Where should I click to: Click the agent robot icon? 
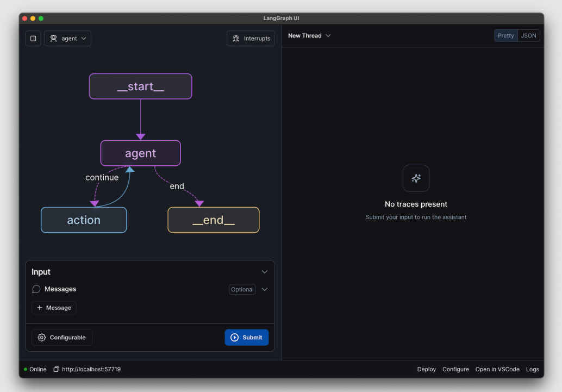pos(53,39)
